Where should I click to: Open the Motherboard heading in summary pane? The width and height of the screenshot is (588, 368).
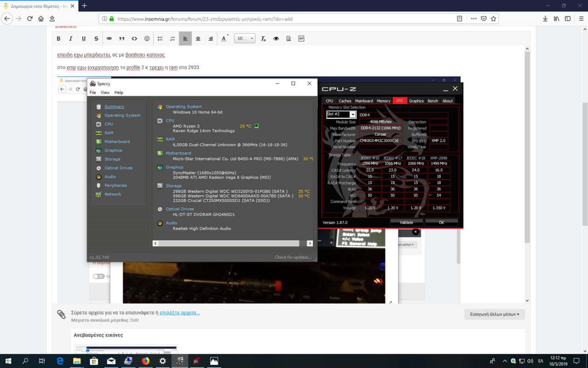click(178, 153)
